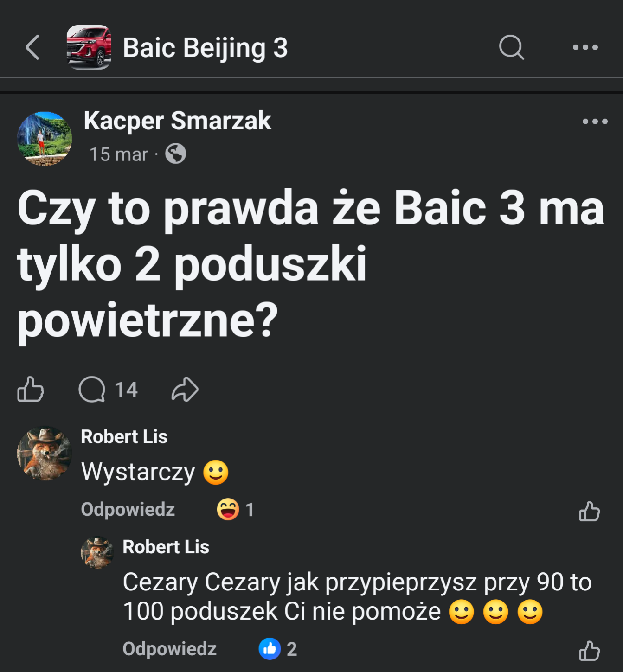View laughing reaction on 'Wystarczy' comment
Image resolution: width=623 pixels, height=672 pixels.
(x=235, y=510)
